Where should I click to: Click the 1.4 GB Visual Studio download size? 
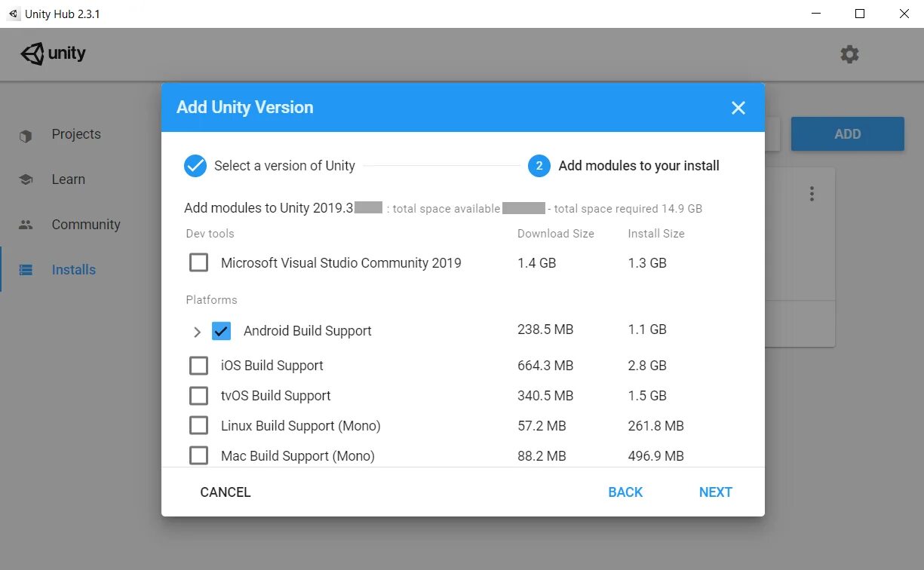pos(537,263)
